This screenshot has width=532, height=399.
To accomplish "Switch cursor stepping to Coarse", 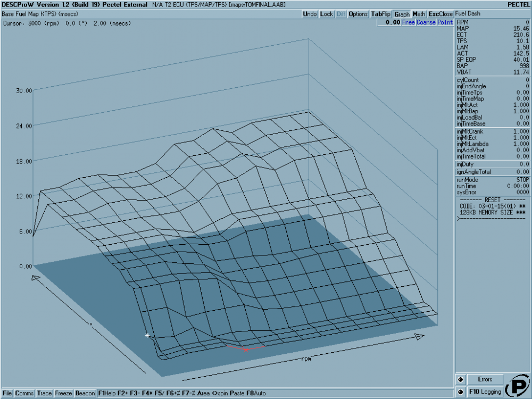I will coord(426,23).
